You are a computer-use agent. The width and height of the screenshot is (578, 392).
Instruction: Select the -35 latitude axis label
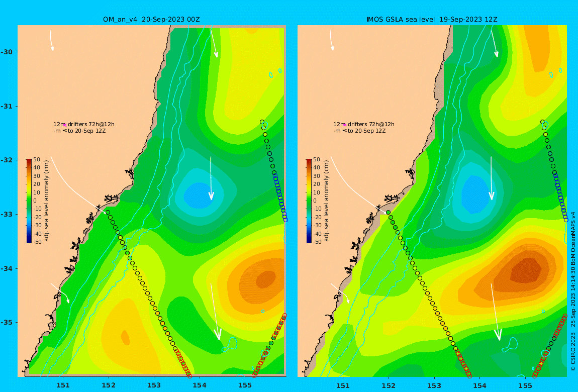pyautogui.click(x=7, y=323)
